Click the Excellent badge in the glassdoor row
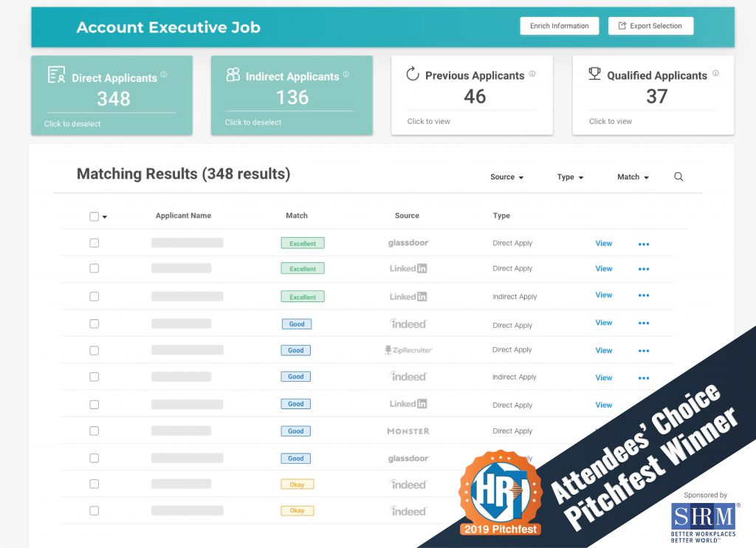The image size is (756, 548). (x=303, y=243)
